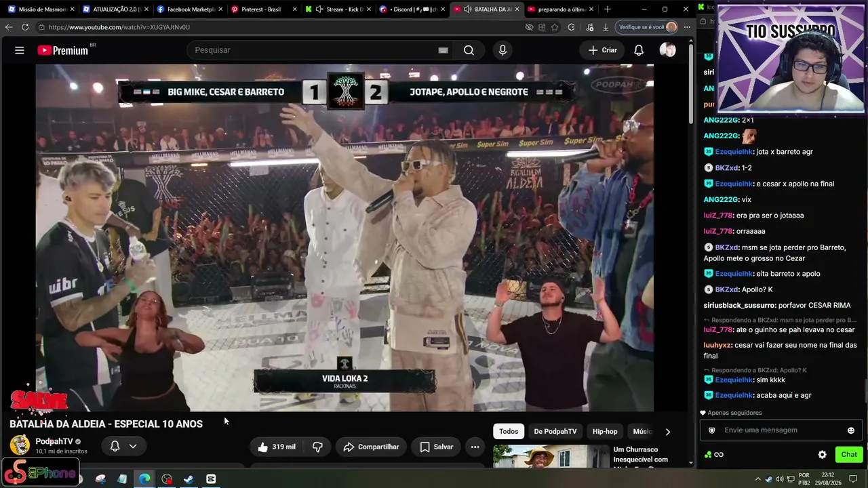
Task: Open the Criar create menu
Action: 602,50
